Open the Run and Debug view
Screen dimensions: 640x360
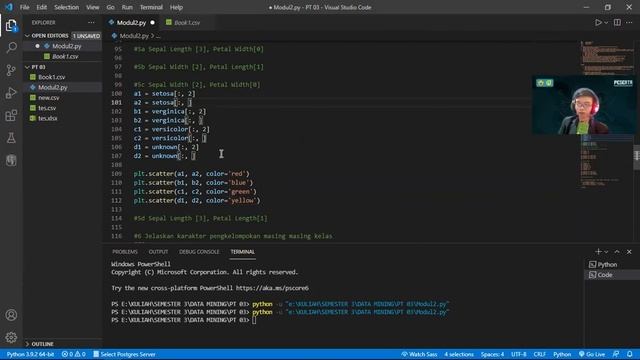[x=11, y=93]
